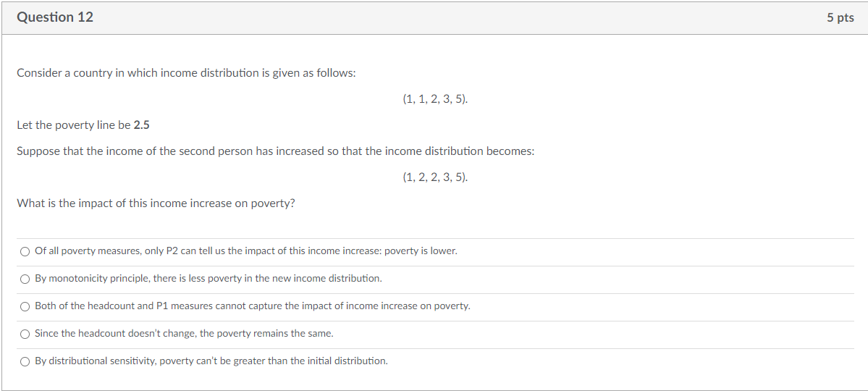
Task: Select the radio for headcount and P1 option
Action: point(25,307)
